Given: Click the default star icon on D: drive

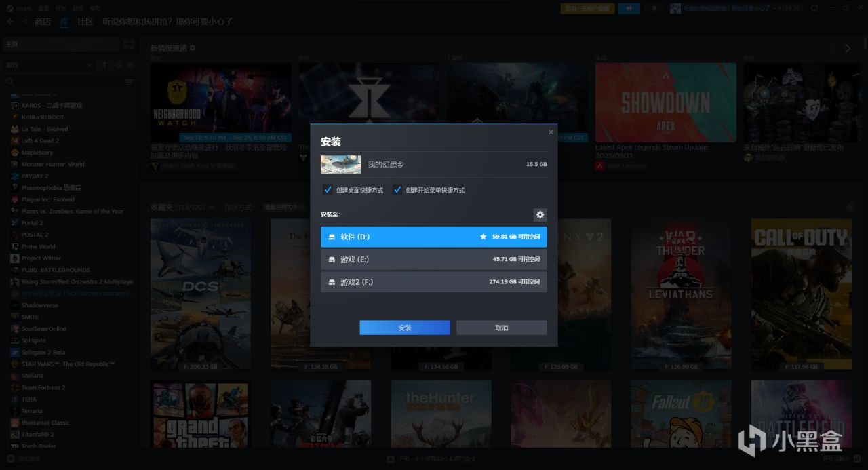Looking at the screenshot, I should pos(484,237).
